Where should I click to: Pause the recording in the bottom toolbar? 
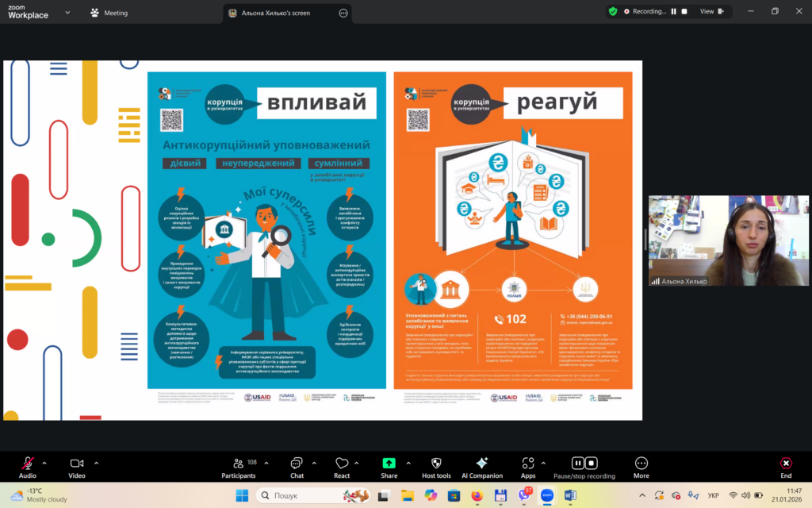coord(578,463)
